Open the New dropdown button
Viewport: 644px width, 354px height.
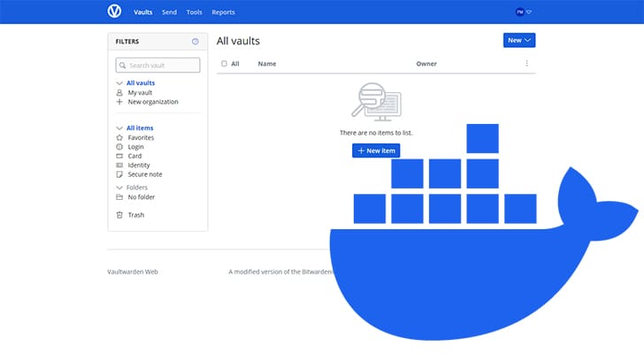[519, 40]
